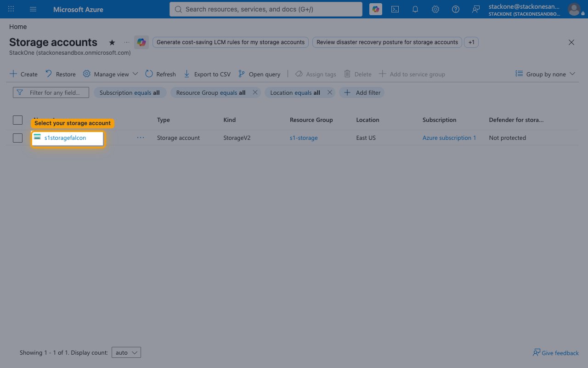This screenshot has width=588, height=368.
Task: Open the Location equals all filter
Action: coord(295,92)
